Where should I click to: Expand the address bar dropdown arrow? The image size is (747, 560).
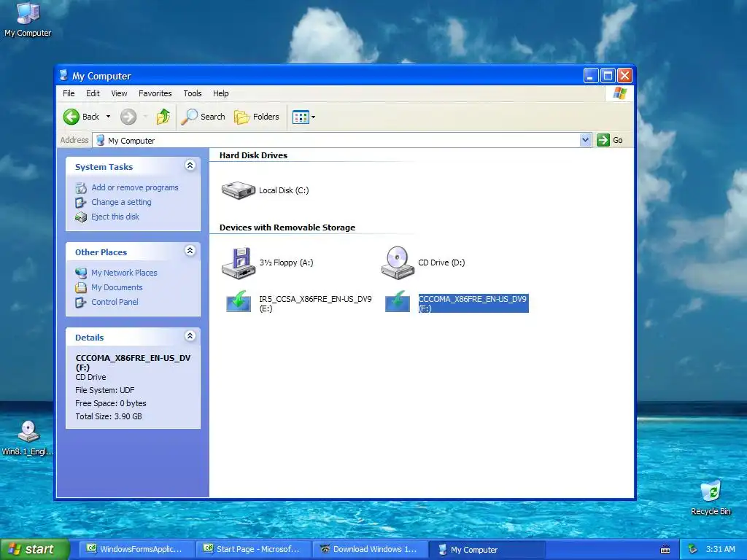tap(586, 140)
